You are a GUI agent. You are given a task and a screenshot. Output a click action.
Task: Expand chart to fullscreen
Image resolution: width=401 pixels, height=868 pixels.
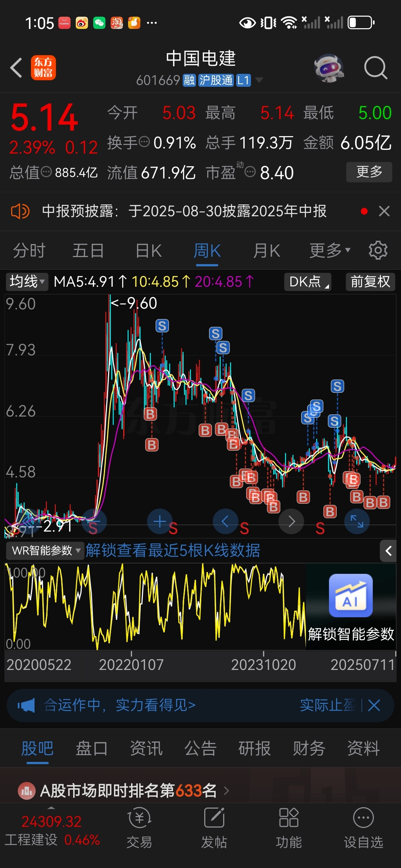[x=357, y=521]
